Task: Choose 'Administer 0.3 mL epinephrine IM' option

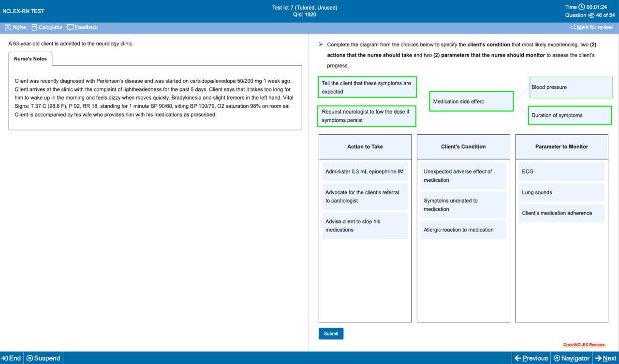Action: tap(365, 172)
